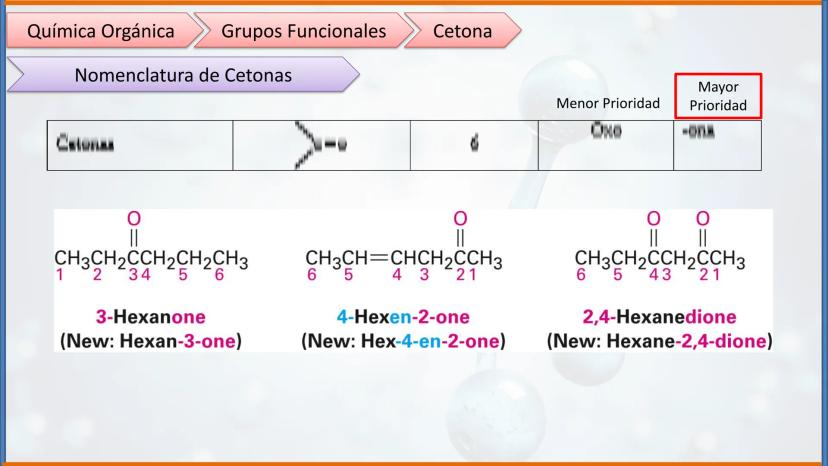
Task: Select the Cetonas table cell
Action: pos(140,146)
